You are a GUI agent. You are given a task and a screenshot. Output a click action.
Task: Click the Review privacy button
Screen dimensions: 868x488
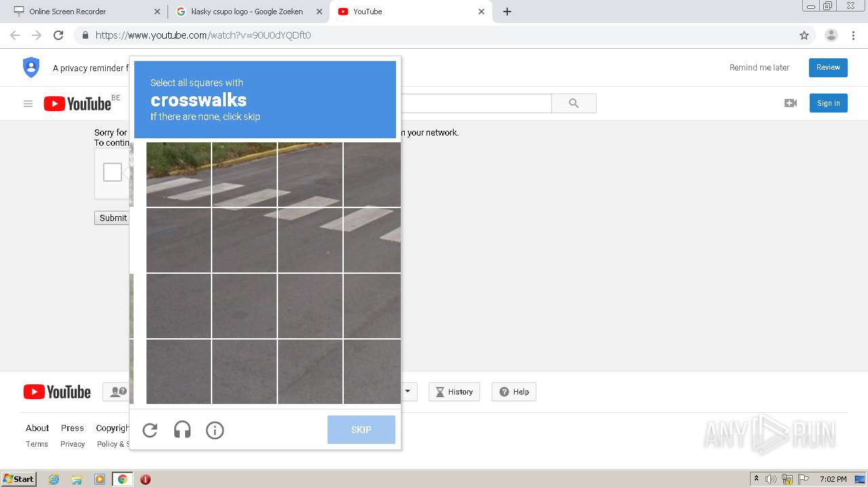point(828,67)
